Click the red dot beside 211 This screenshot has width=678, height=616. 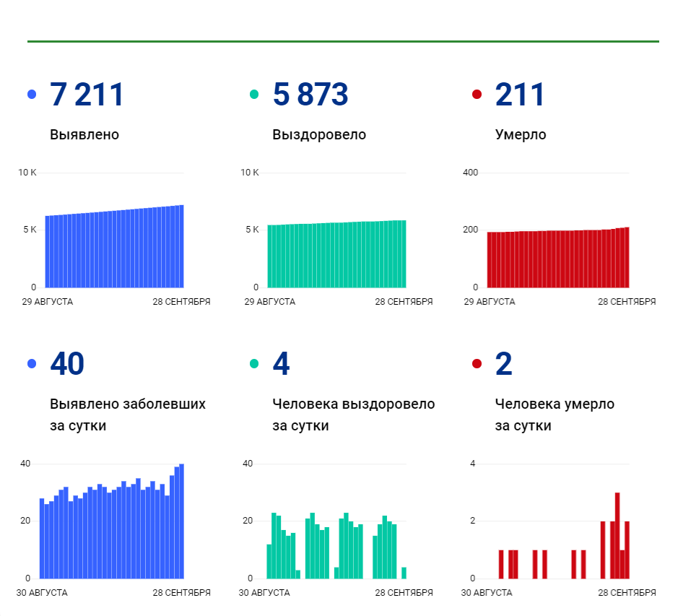click(477, 94)
